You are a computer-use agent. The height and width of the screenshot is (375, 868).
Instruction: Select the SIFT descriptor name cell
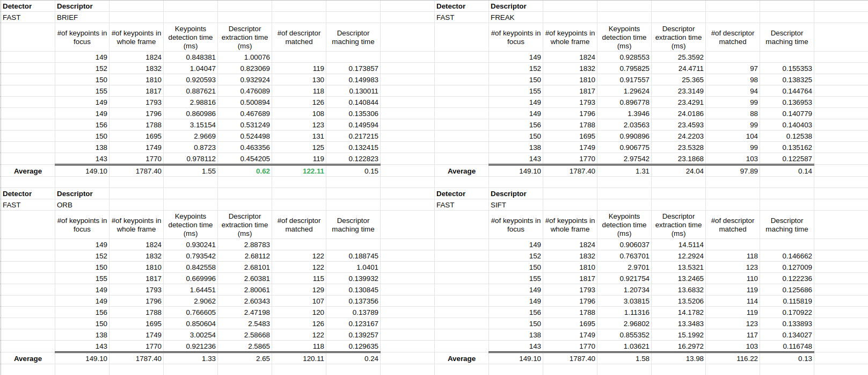[516, 205]
